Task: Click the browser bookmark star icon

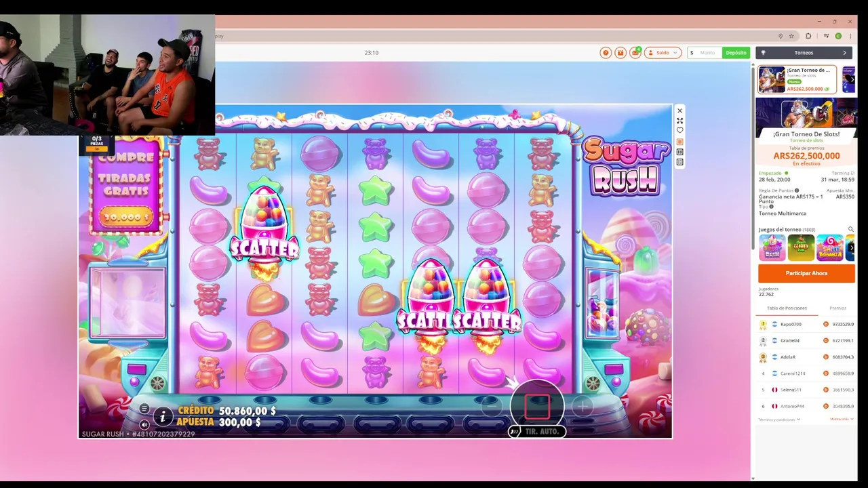Action: tap(791, 36)
